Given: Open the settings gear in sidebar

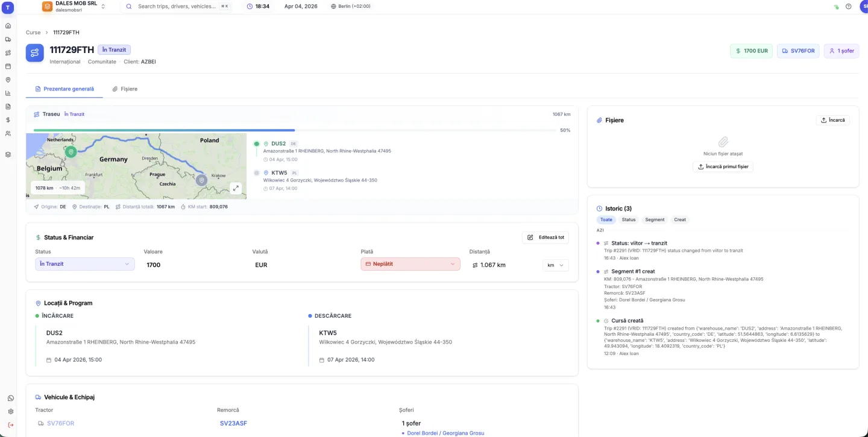Looking at the screenshot, I should click(x=10, y=412).
